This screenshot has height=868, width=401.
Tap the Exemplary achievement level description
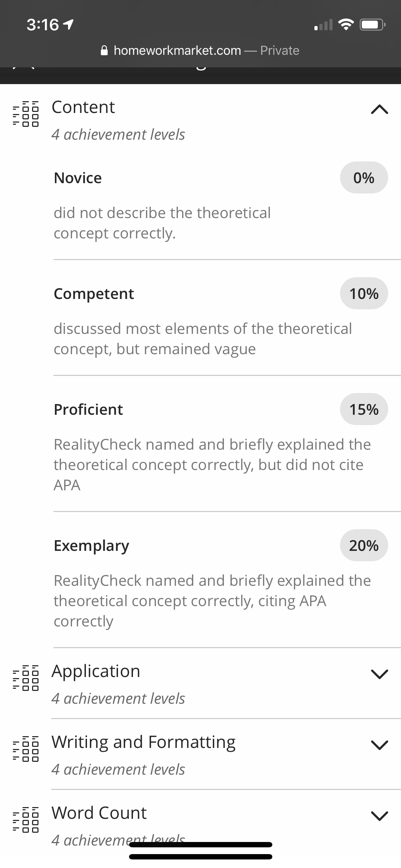click(x=212, y=601)
